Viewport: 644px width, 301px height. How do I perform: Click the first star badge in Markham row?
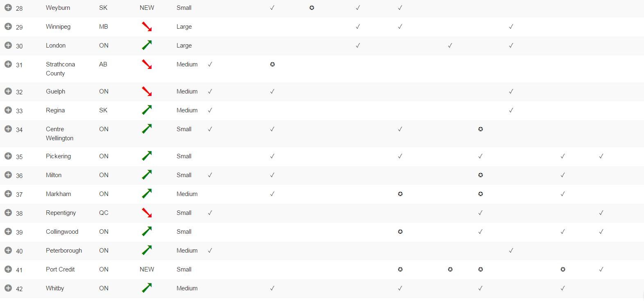click(x=400, y=194)
